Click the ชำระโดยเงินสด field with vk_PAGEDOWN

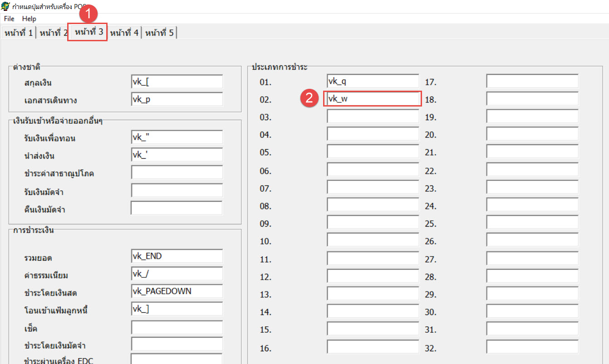pos(177,291)
